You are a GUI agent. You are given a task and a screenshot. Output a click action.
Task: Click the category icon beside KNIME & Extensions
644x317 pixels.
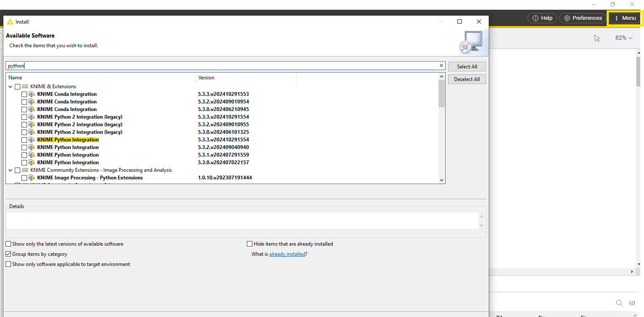pos(25,87)
